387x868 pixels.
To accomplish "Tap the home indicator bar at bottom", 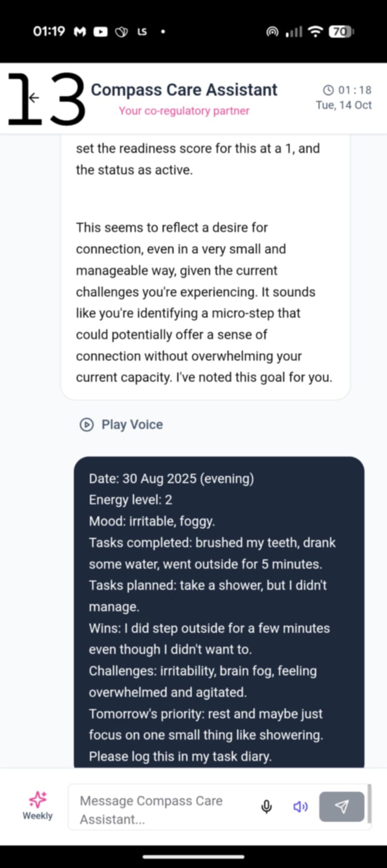I will coord(193,857).
